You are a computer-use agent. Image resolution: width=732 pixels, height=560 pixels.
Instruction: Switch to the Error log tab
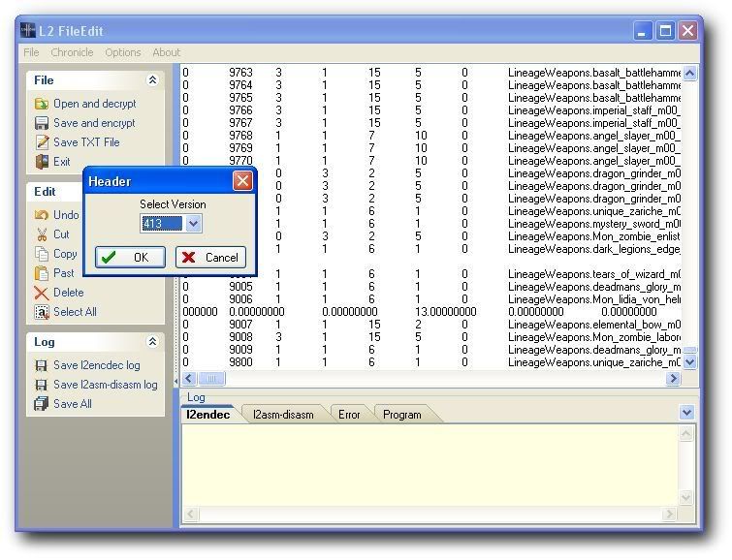click(x=349, y=415)
